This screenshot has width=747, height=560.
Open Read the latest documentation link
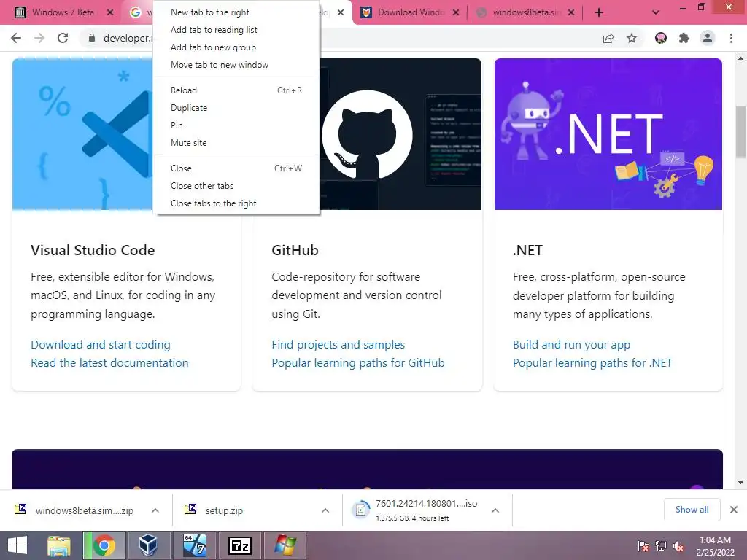tap(109, 363)
